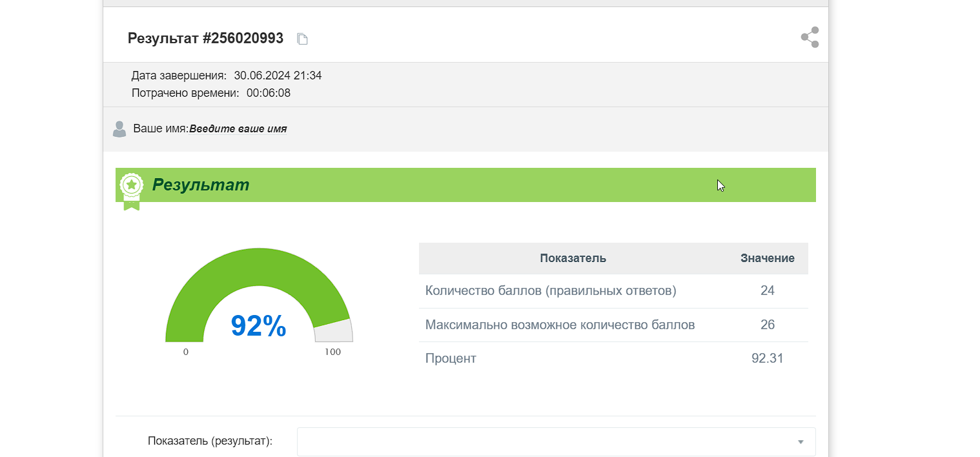This screenshot has width=980, height=457.
Task: Click the Значение column header
Action: coord(768,258)
